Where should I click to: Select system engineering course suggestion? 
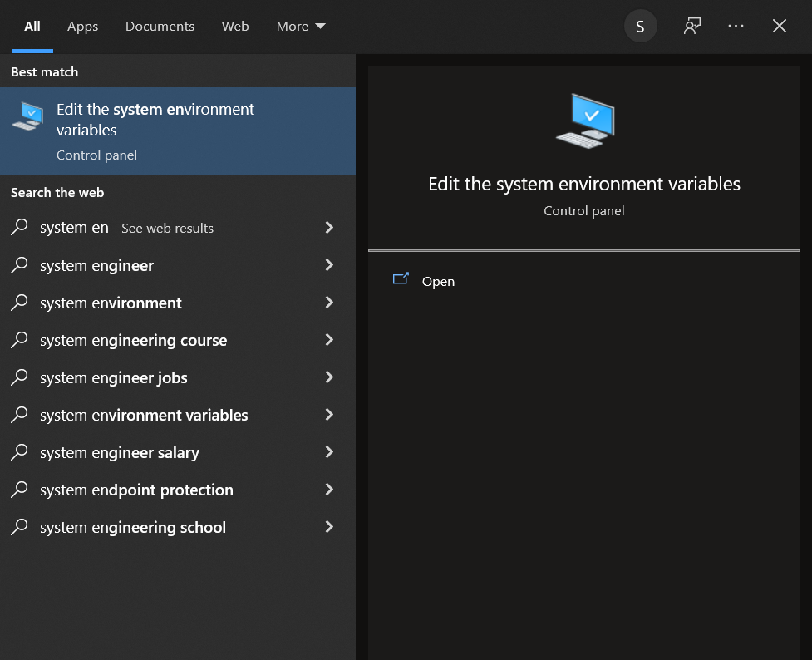coord(133,340)
